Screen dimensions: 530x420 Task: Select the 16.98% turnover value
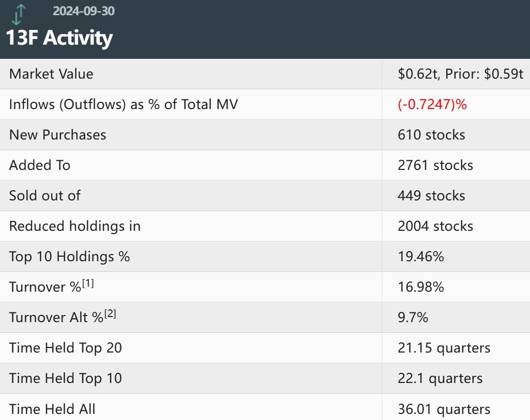click(421, 287)
